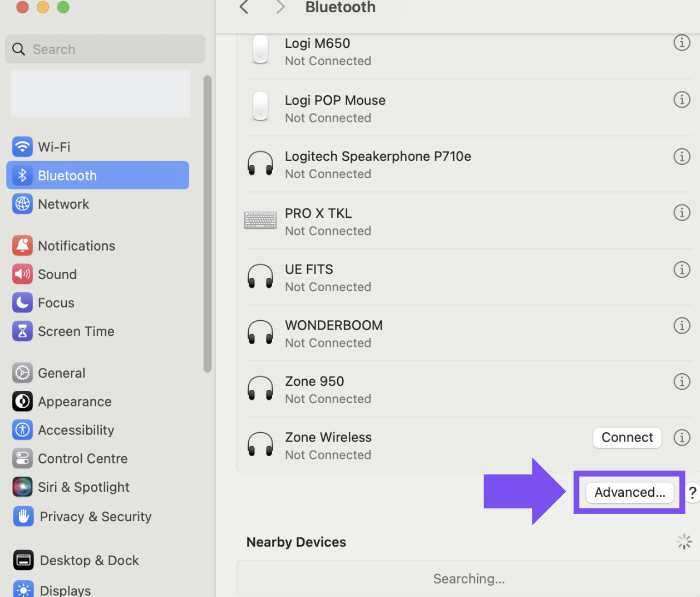This screenshot has height=597, width=700.
Task: Click the WONDERBOOM device name
Action: pyautogui.click(x=334, y=325)
